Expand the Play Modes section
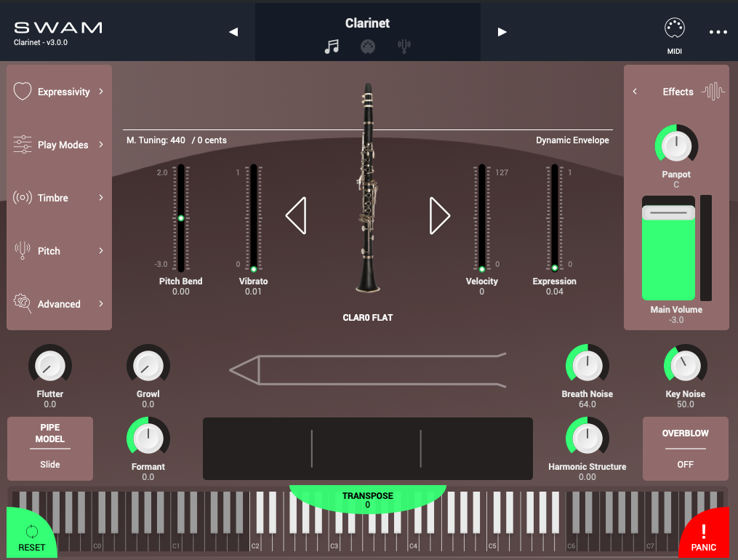Screen dimensions: 738x560 60,145
